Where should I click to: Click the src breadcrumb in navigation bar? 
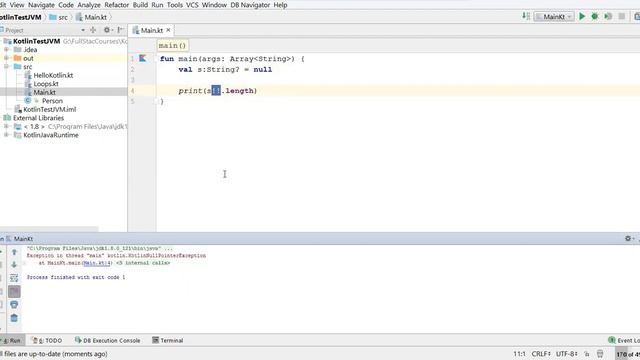tap(58, 17)
